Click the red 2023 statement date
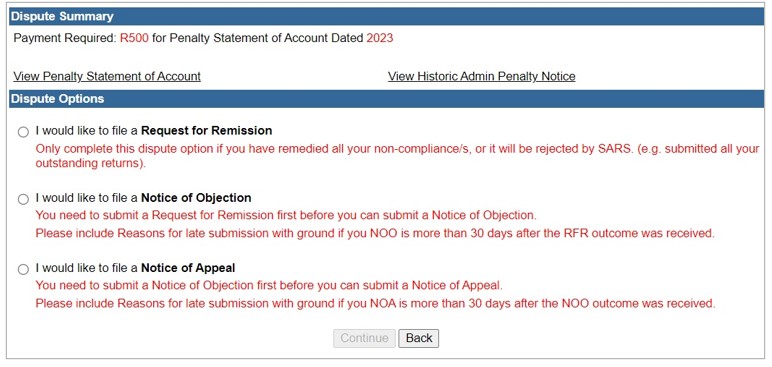Screen dimensions: 772x367 click(380, 38)
